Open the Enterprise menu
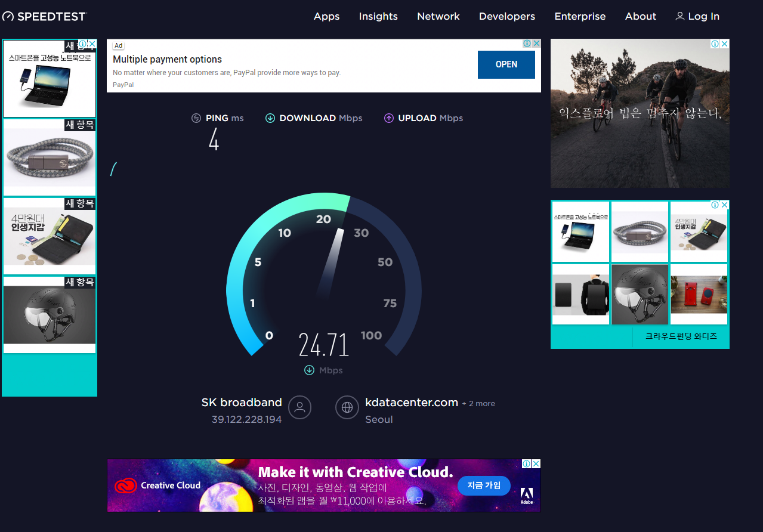Screen dimensions: 763x532 580,16
